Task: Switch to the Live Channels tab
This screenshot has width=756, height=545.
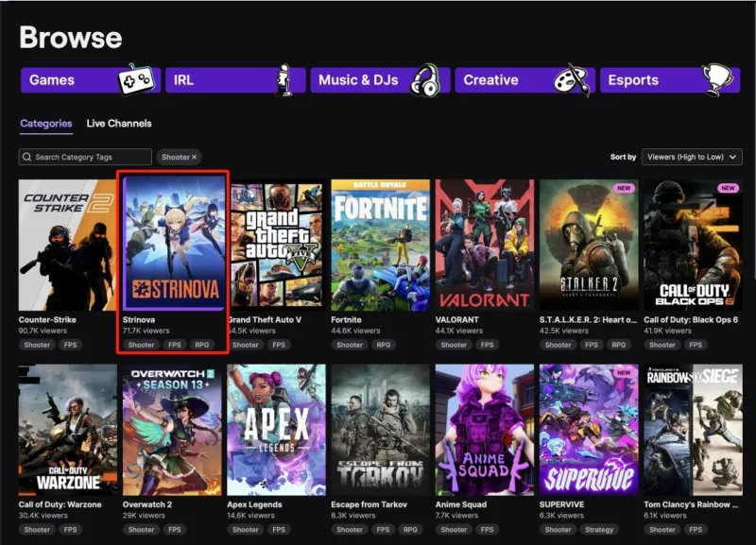Action: tap(119, 124)
